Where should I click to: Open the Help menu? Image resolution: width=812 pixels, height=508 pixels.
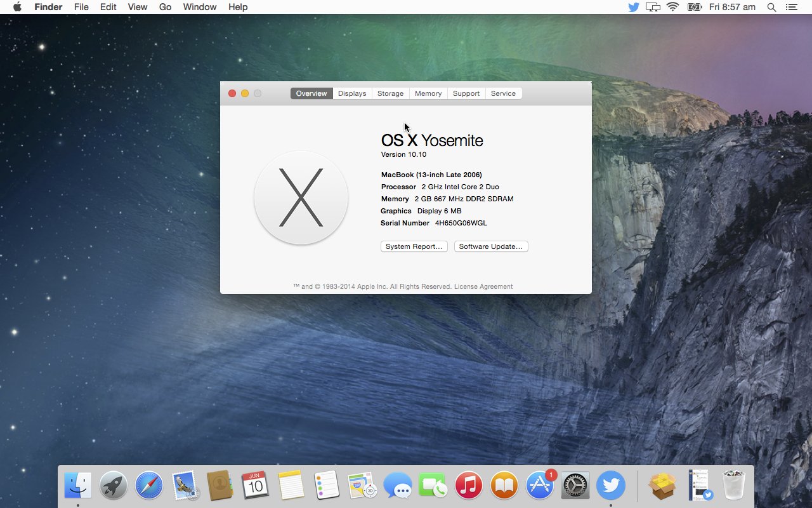(x=238, y=7)
